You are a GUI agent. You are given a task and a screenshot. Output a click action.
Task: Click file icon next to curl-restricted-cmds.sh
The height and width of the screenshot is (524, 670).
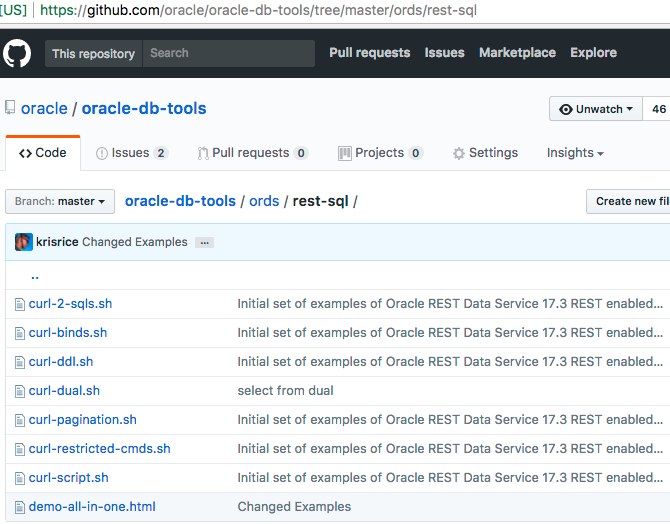(20, 450)
